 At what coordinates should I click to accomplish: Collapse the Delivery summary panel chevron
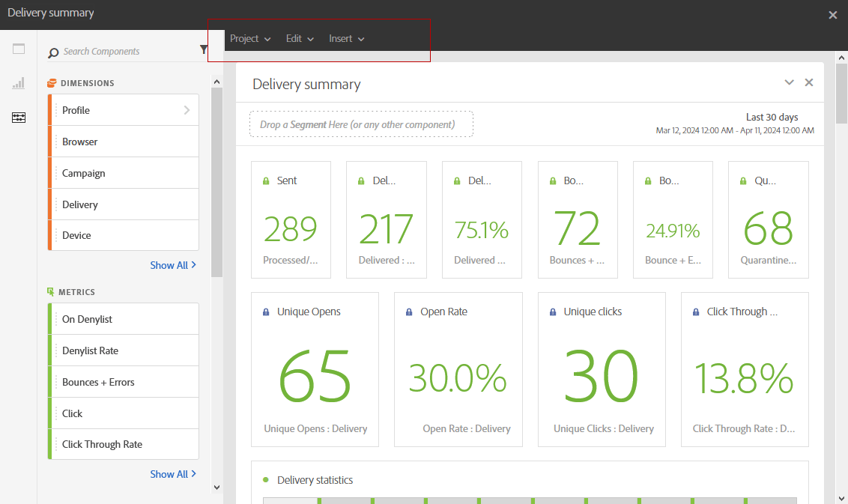click(789, 82)
